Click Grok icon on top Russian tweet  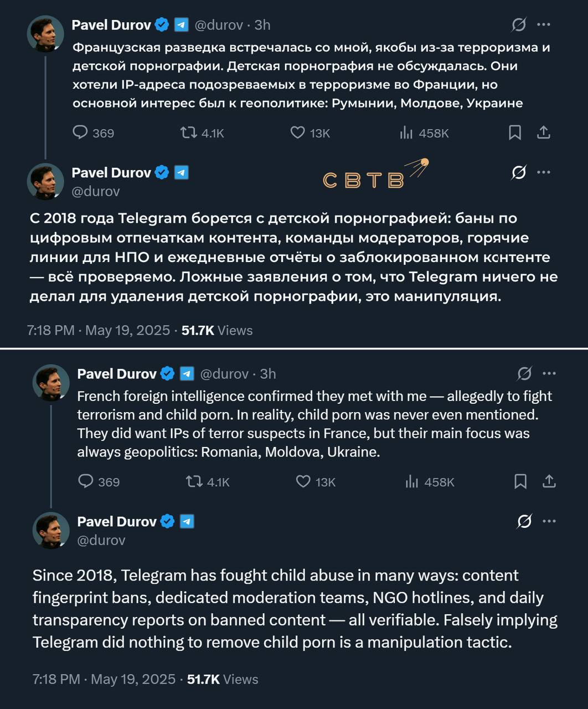point(519,24)
